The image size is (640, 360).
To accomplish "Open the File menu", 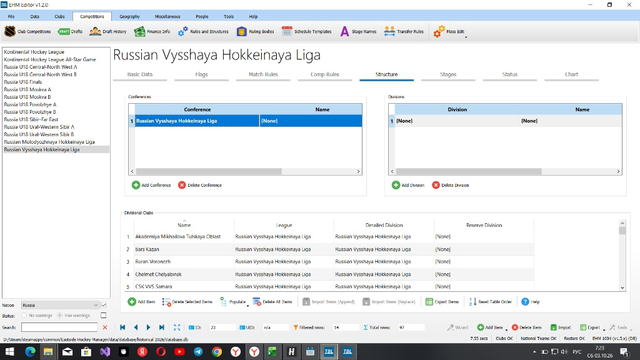I will [11, 16].
